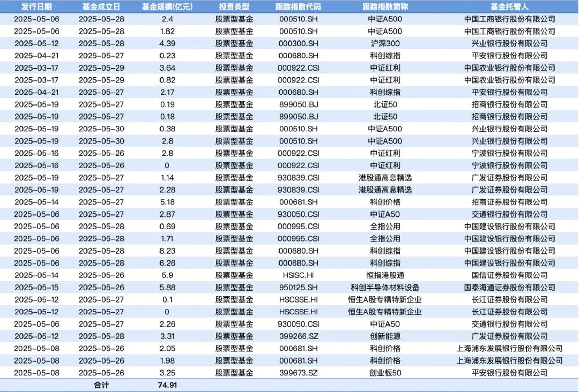Click the fund size value 0.1
579x392 pixels.
167,299
